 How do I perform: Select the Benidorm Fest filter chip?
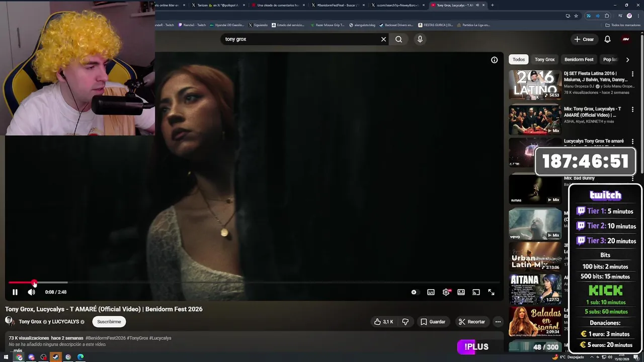coord(579,59)
